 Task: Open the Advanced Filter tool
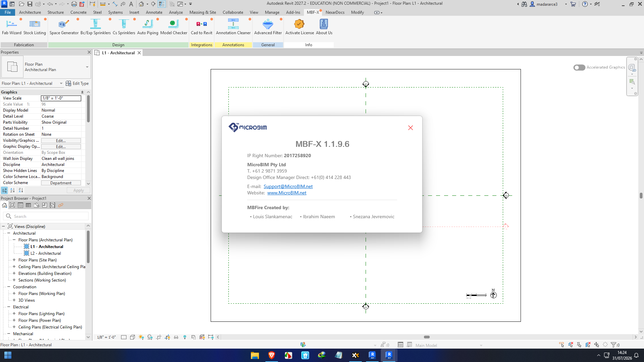(x=268, y=27)
